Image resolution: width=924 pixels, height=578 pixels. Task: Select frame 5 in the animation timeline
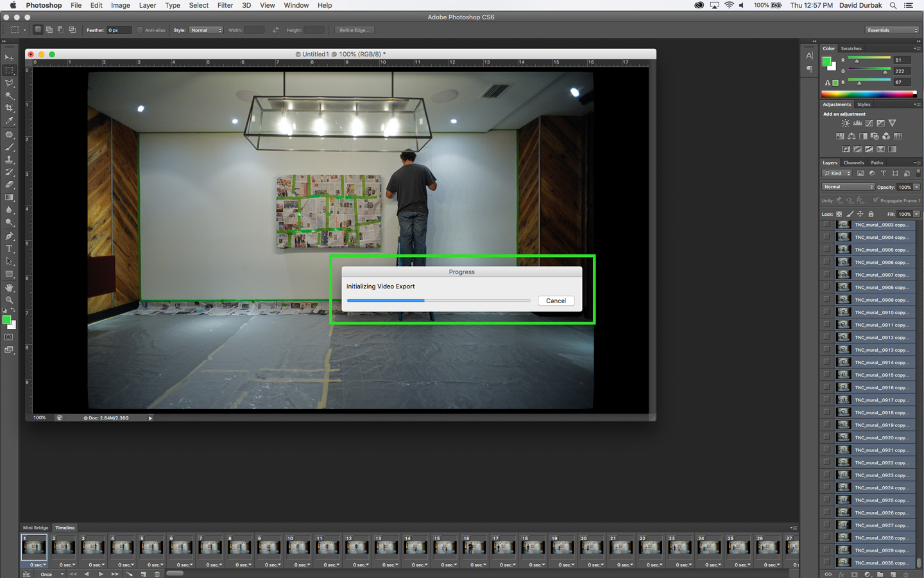coord(151,546)
